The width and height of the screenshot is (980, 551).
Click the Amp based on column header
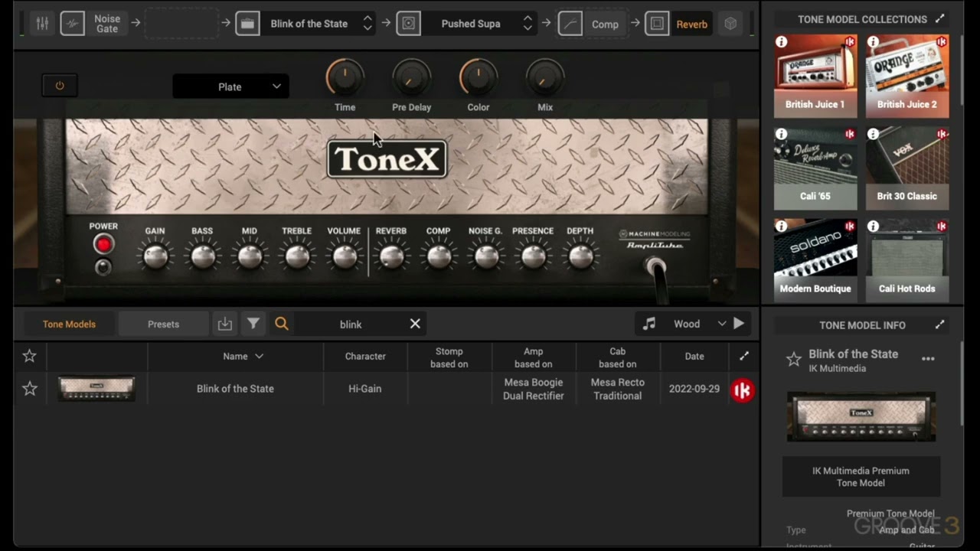[534, 357]
